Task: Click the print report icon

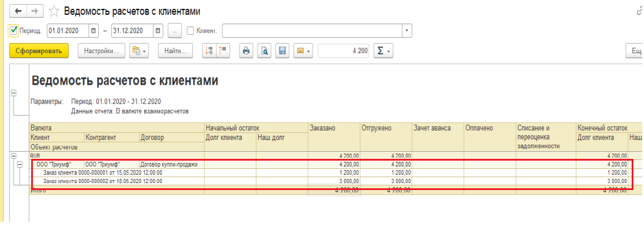Action: click(246, 51)
